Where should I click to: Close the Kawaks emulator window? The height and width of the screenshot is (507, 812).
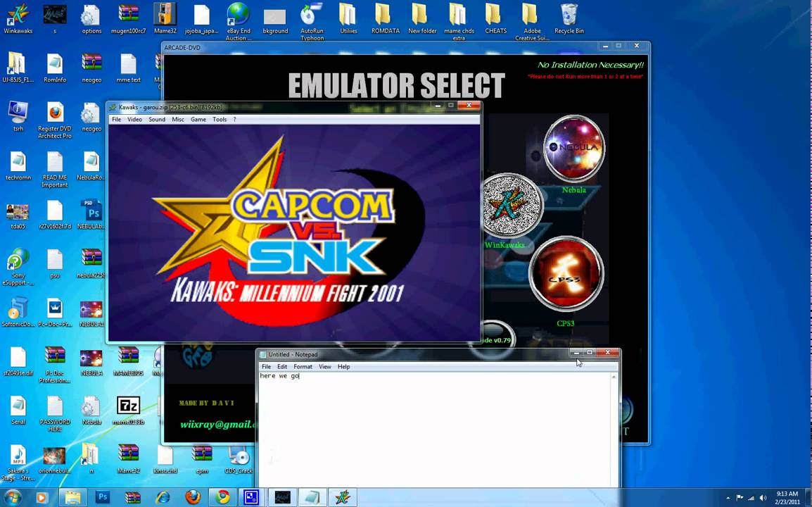click(x=469, y=105)
